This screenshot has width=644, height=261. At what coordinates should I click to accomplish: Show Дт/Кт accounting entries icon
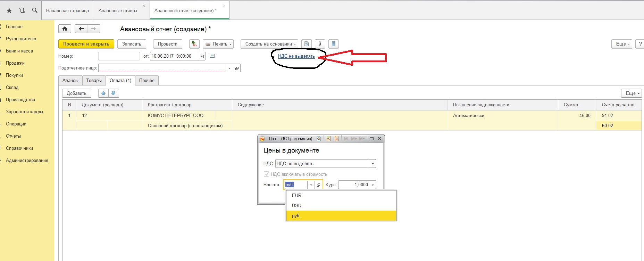(x=194, y=44)
